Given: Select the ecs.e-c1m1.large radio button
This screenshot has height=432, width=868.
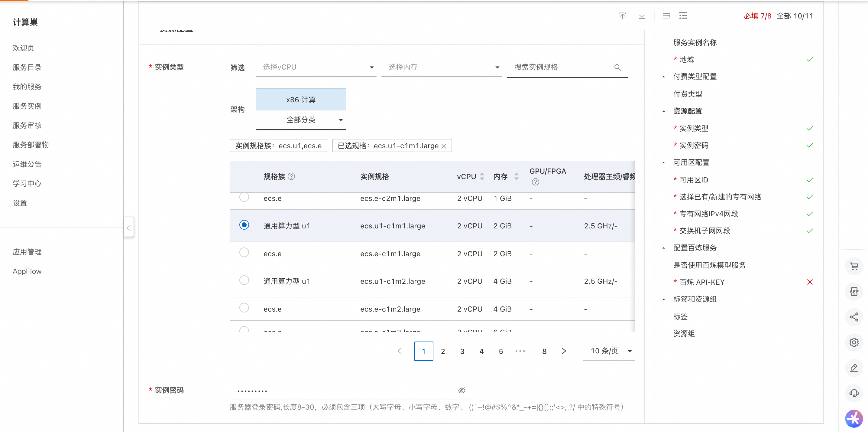Looking at the screenshot, I should pyautogui.click(x=244, y=253).
